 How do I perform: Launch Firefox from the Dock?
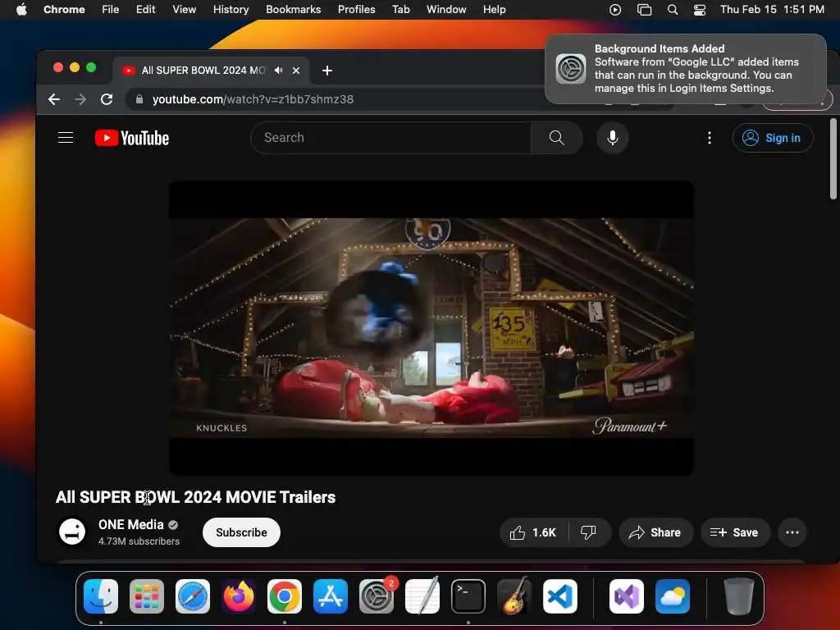239,596
